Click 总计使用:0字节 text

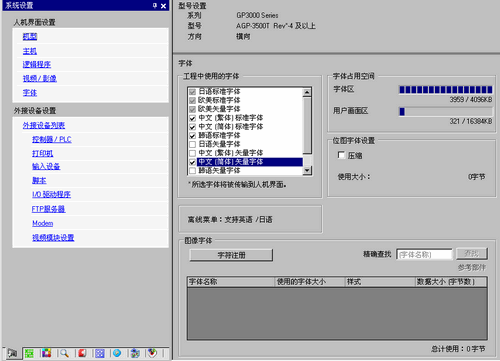tap(458, 349)
